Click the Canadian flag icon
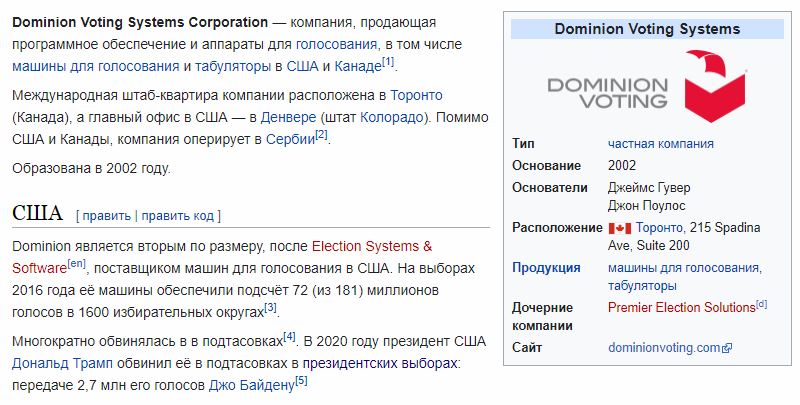 coord(620,228)
